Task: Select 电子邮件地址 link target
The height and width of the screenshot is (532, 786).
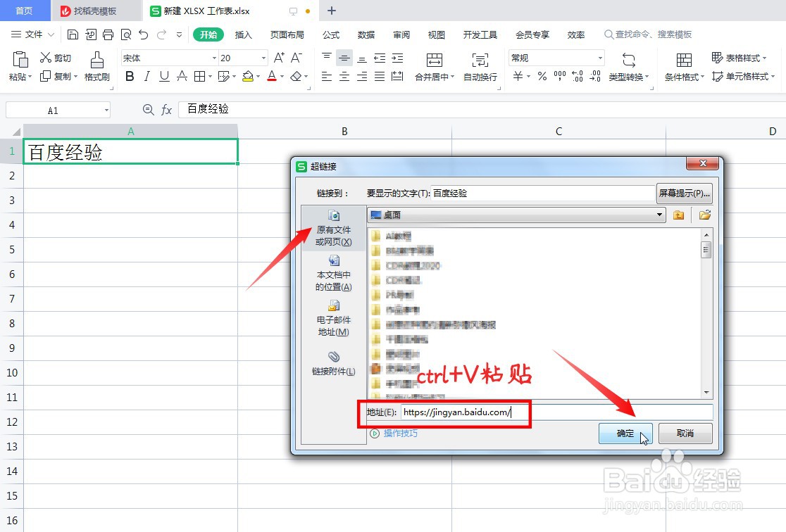Action: point(333,319)
